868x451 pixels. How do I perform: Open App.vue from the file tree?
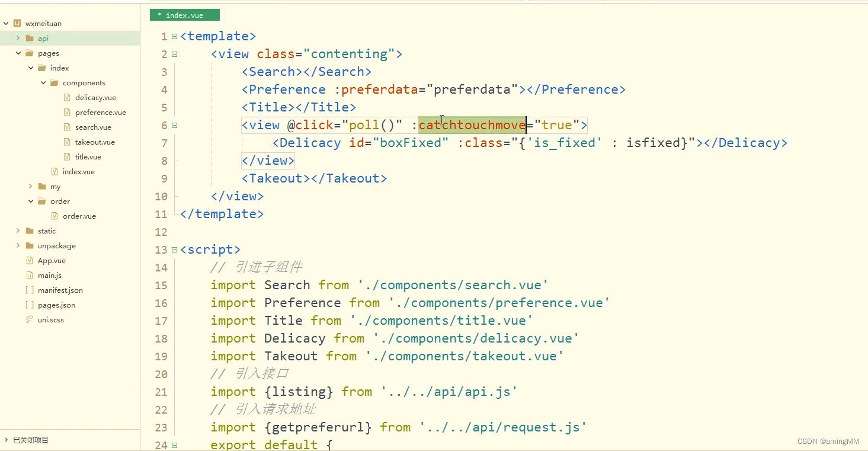[52, 261]
